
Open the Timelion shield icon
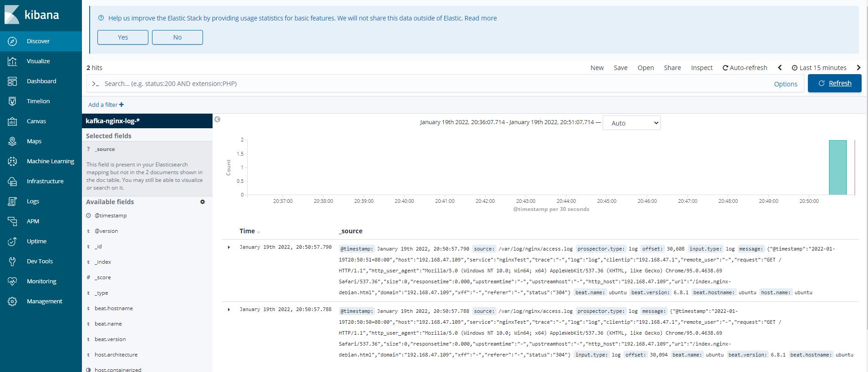point(12,101)
